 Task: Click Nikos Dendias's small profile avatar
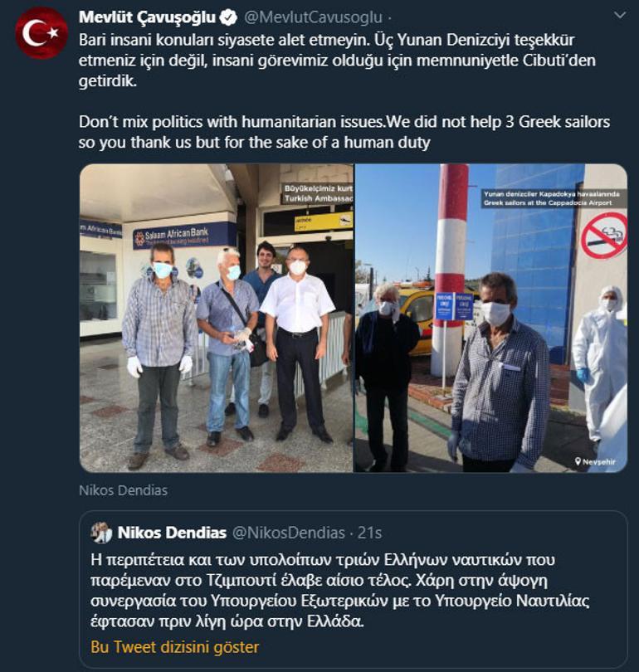point(101,533)
